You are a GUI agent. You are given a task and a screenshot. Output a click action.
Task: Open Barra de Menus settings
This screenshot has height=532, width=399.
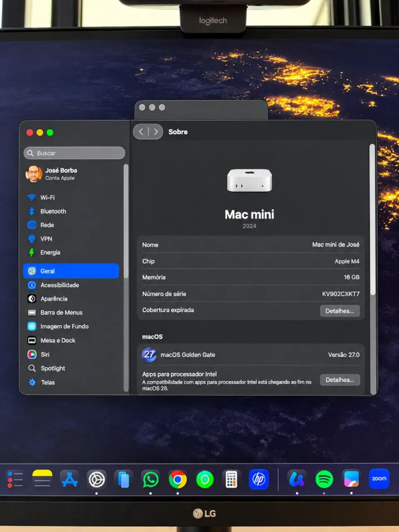(x=71, y=313)
